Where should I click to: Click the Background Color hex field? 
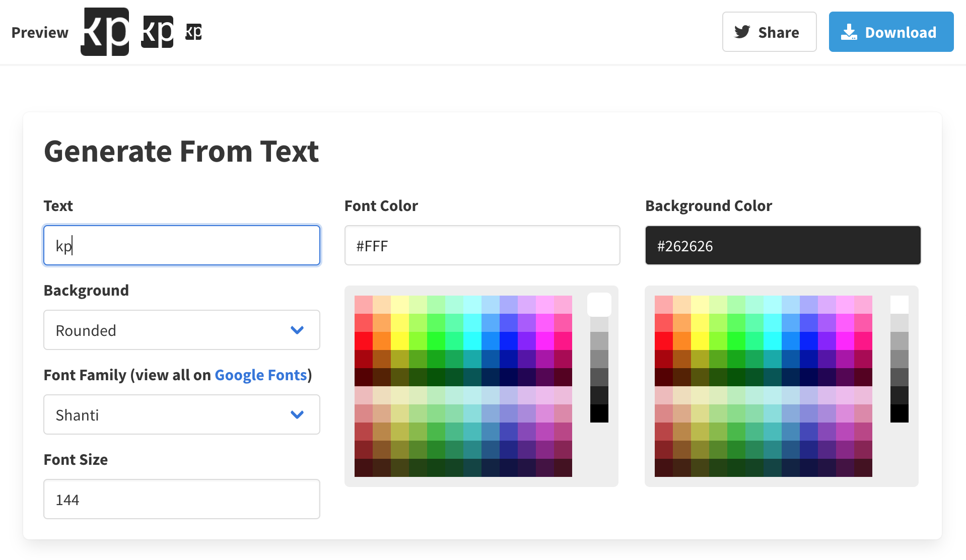(x=783, y=245)
